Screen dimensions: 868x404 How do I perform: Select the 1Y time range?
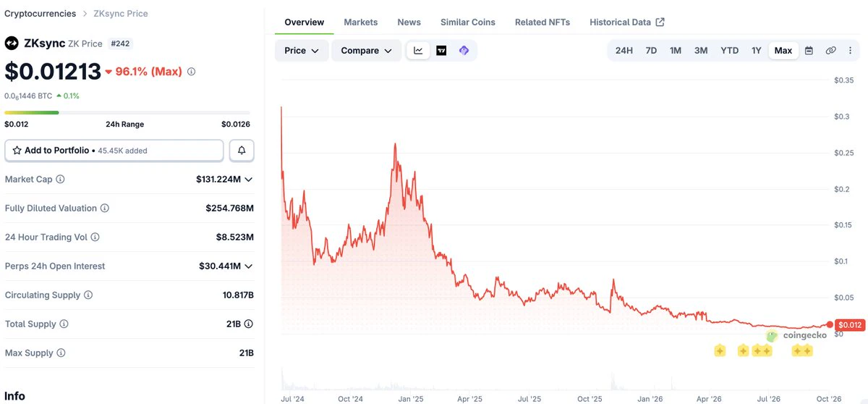pos(756,51)
